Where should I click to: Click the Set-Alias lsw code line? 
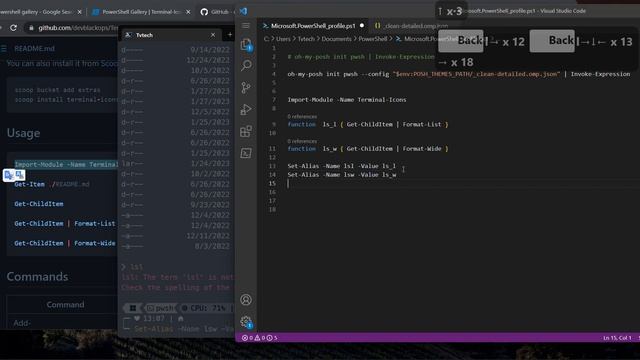(342, 174)
